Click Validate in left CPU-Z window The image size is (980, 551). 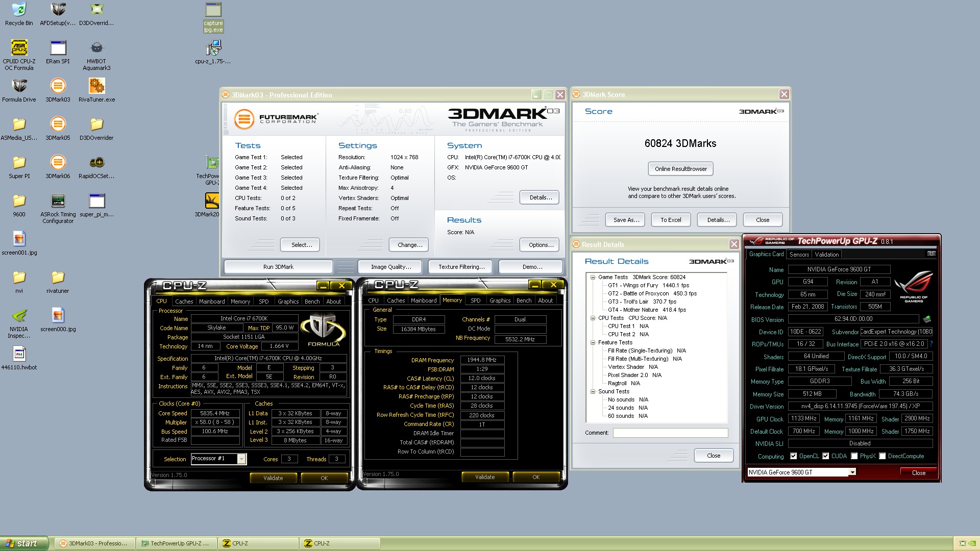point(273,478)
